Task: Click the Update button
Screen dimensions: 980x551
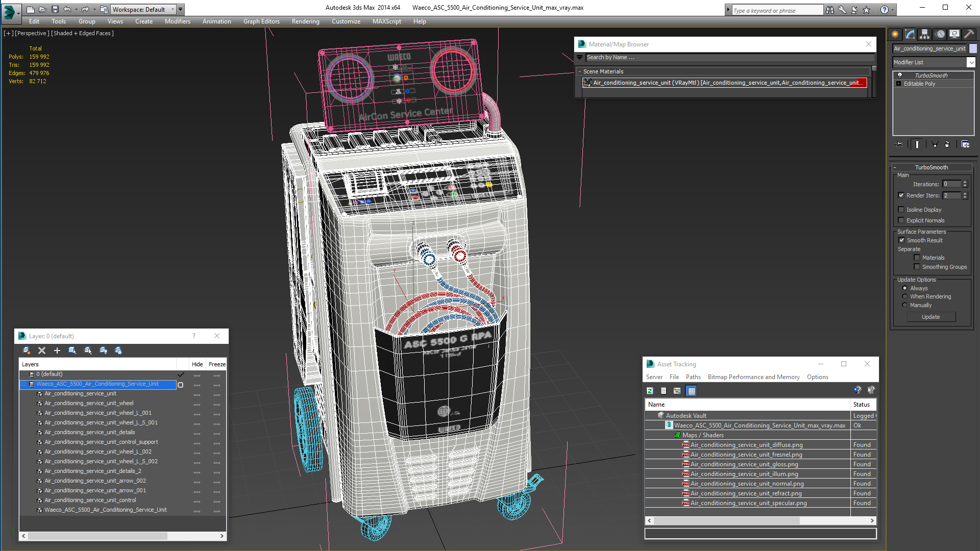Action: click(x=931, y=317)
